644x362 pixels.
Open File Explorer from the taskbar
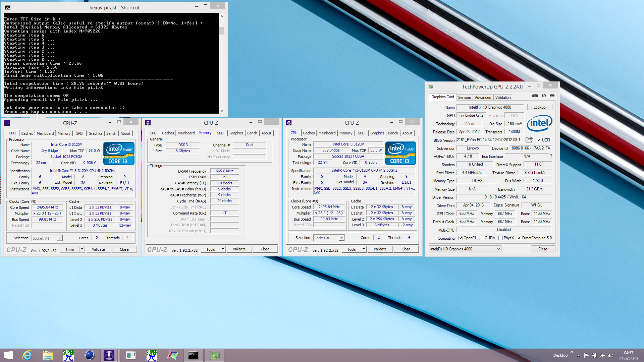[x=48, y=355]
